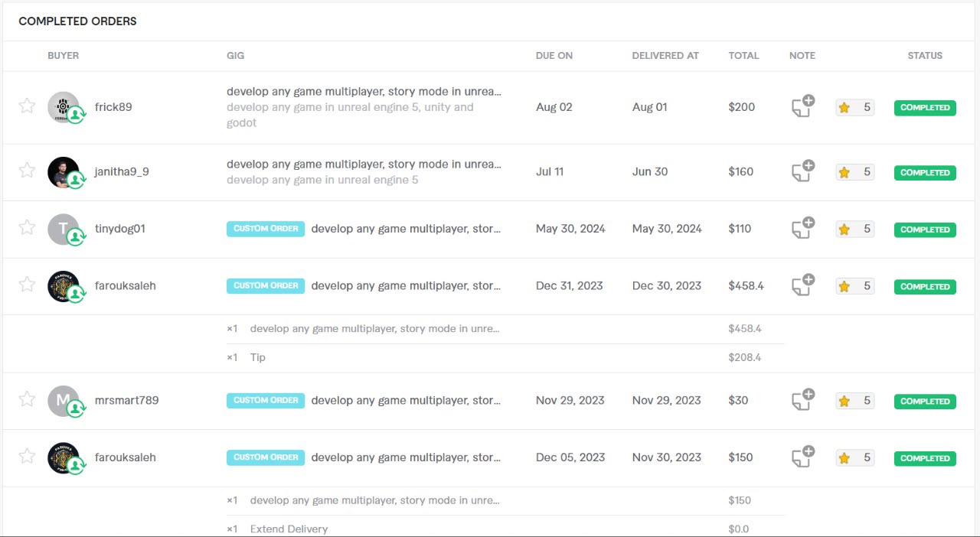Open mrsmart789's avatar
The image size is (980, 537).
point(64,401)
